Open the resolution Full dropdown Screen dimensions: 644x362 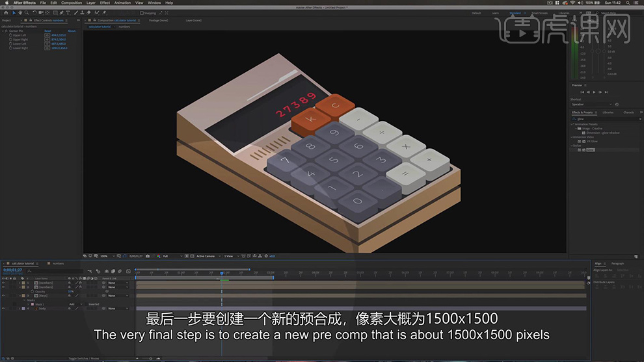(172, 256)
